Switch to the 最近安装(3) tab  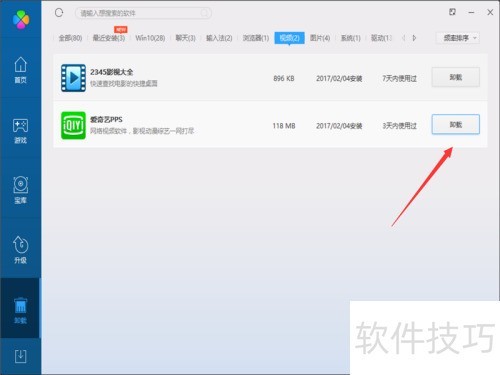pyautogui.click(x=109, y=38)
